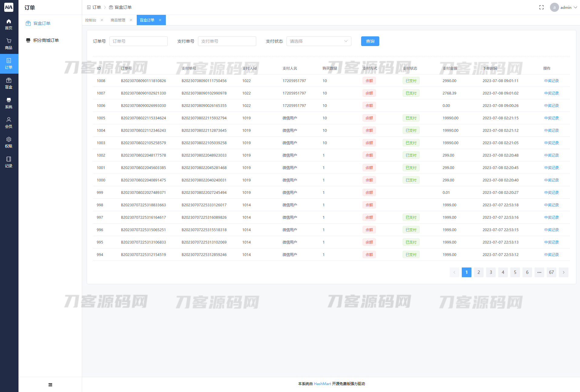Open 中奖记录 link for order 1008
Image resolution: width=580 pixels, height=392 pixels.
[x=551, y=81]
